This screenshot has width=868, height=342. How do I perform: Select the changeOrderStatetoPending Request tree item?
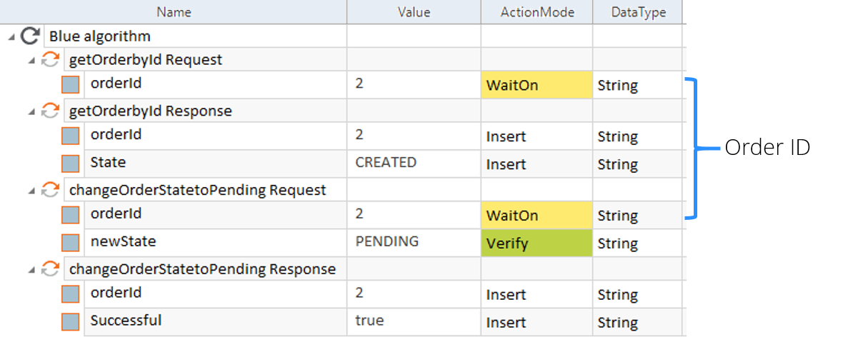click(x=197, y=190)
